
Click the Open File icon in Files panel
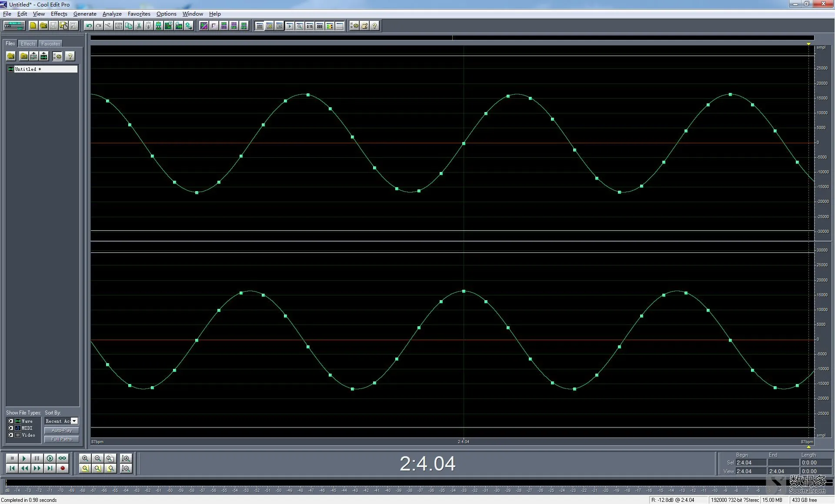coord(11,56)
